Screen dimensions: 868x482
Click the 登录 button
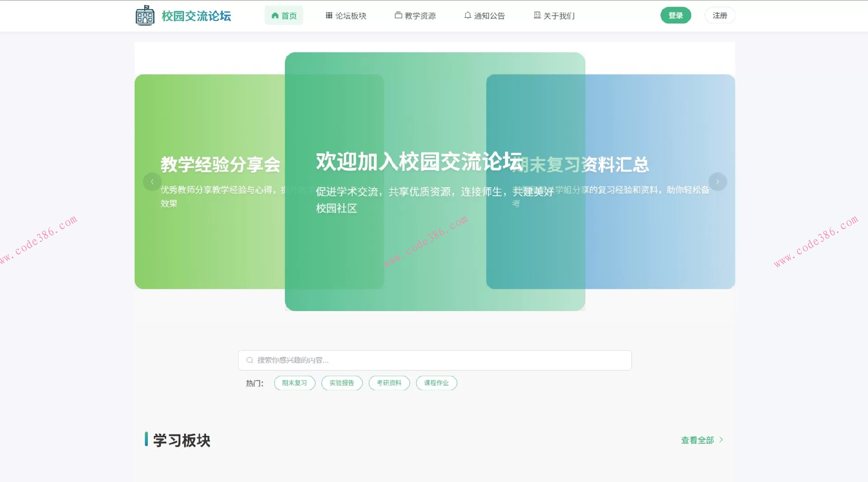pos(675,14)
